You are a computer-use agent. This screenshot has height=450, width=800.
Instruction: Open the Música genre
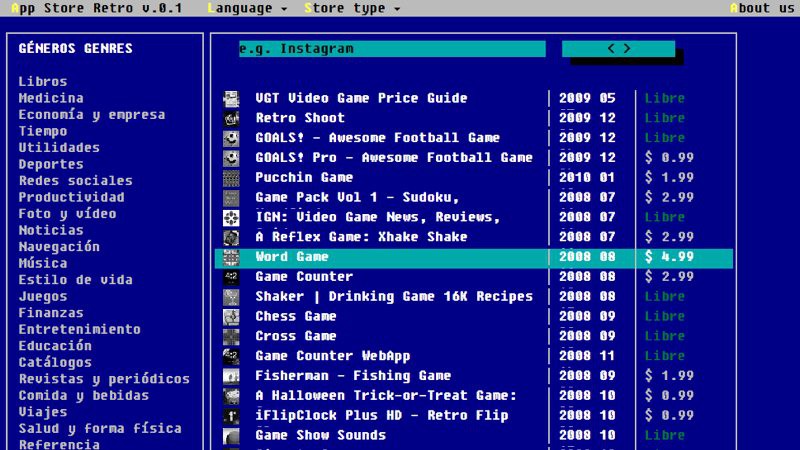[x=43, y=263]
